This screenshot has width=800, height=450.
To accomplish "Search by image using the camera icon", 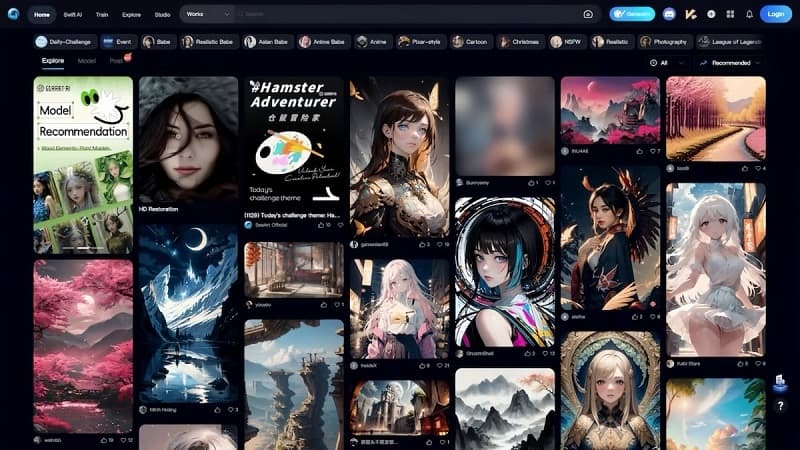I will (588, 14).
